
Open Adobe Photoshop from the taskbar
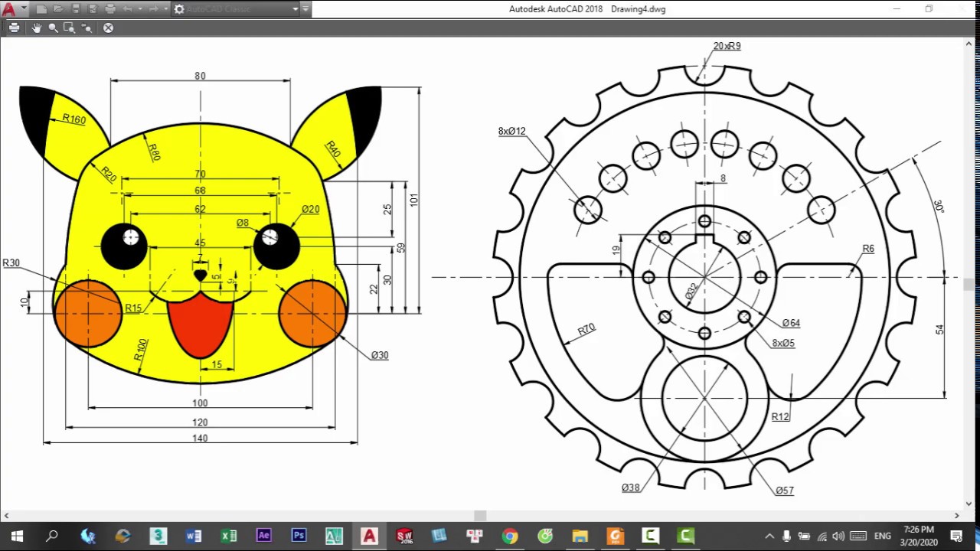[x=299, y=536]
